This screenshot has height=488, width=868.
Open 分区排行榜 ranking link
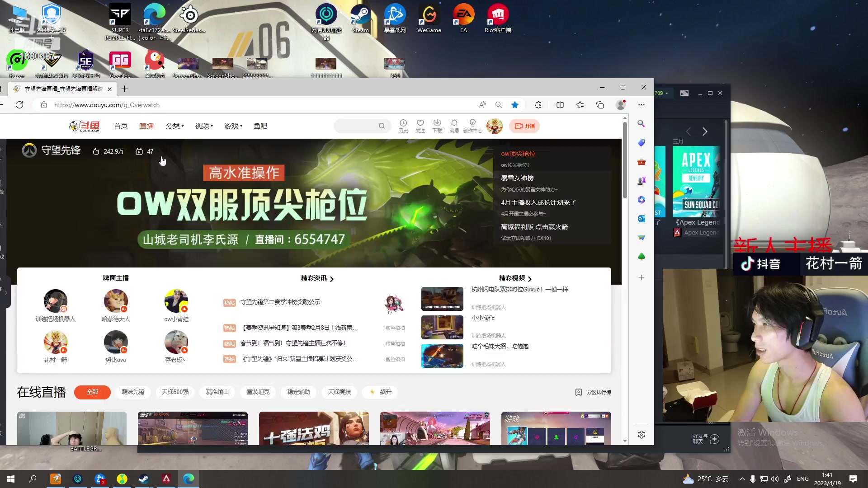coord(593,392)
